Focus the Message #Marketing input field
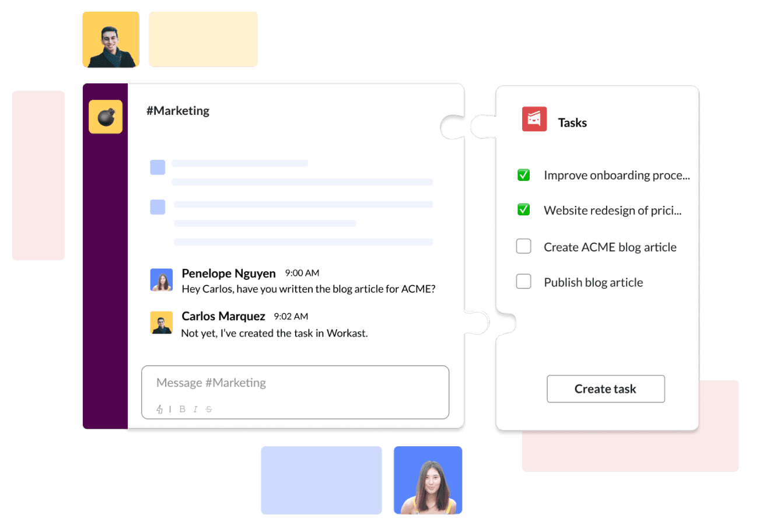The image size is (763, 532). pyautogui.click(x=295, y=383)
